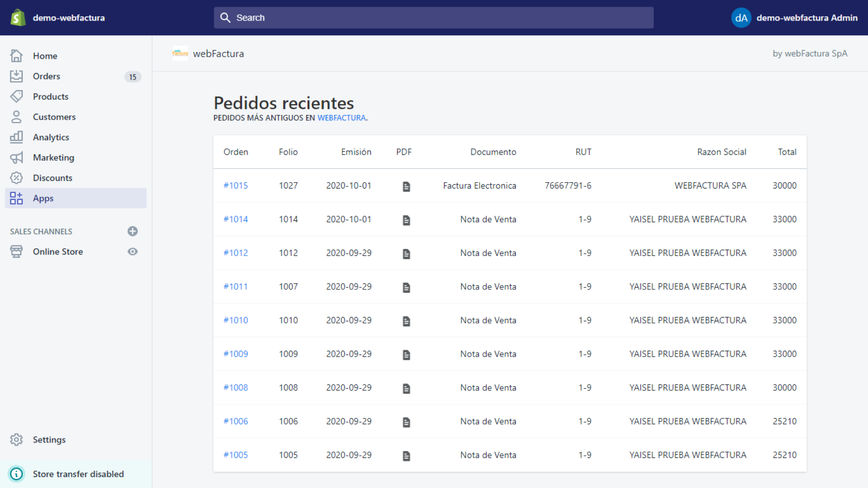Click the Razon Social column header
868x488 pixels.
722,152
